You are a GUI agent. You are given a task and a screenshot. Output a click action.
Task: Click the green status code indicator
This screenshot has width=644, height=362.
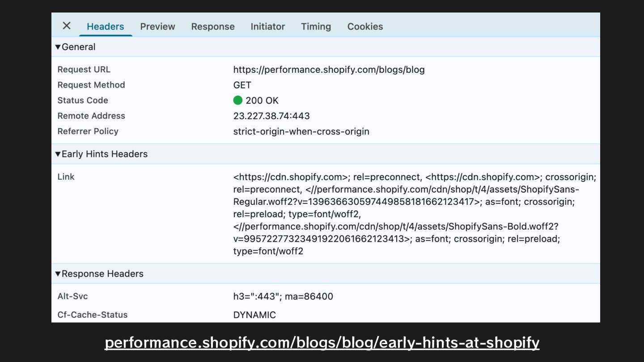pyautogui.click(x=238, y=100)
